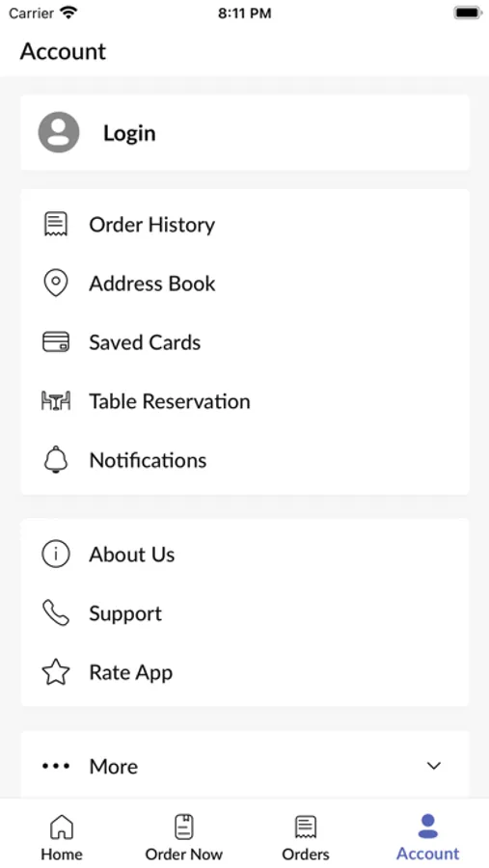Screen dimensions: 489x868
Task: Click the battery indicator in status bar
Action: (468, 14)
